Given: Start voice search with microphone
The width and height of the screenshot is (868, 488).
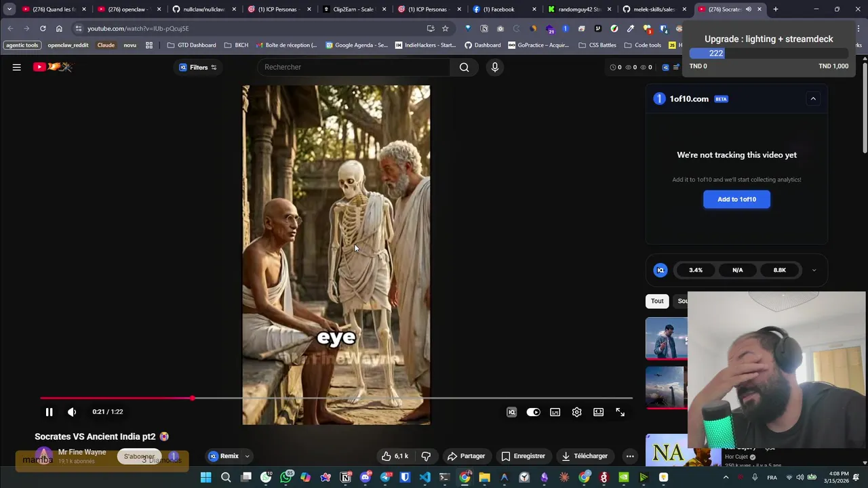Looking at the screenshot, I should pyautogui.click(x=494, y=67).
